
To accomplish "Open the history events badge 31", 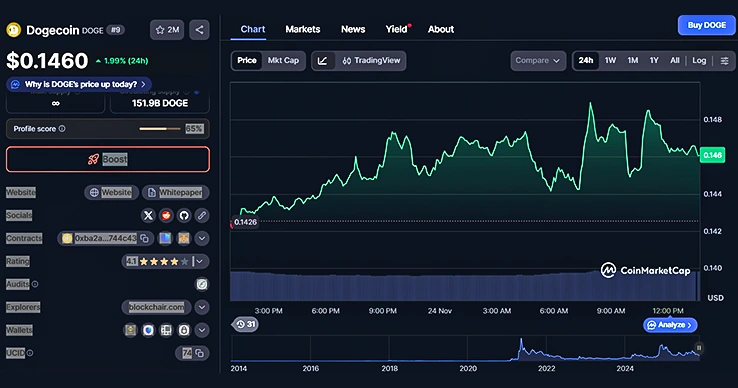I will [246, 324].
